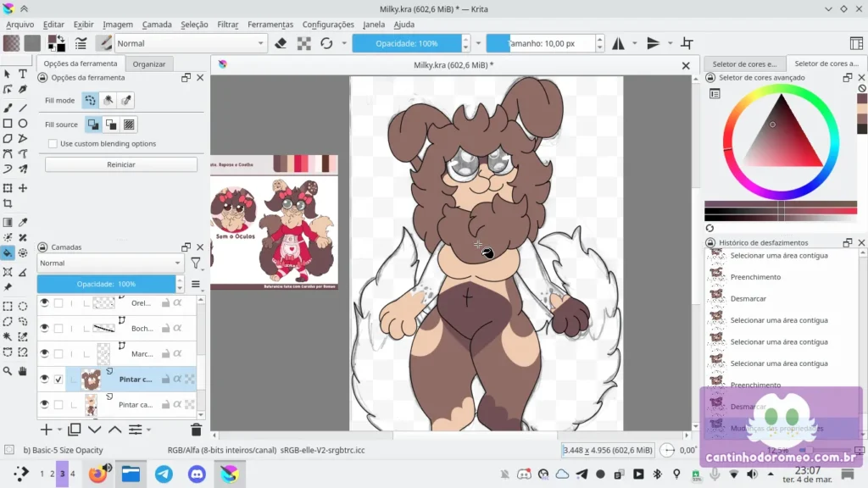
Task: Select first Fill mode option button
Action: point(90,100)
